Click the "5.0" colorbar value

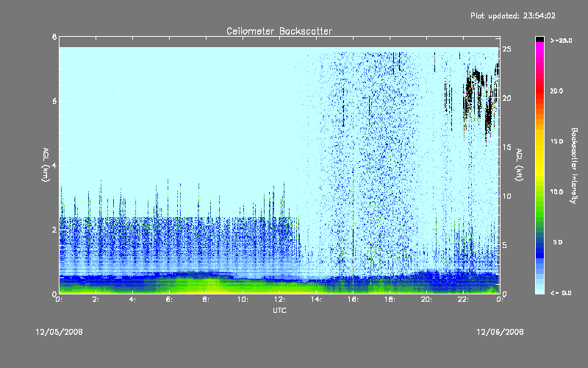pyautogui.click(x=558, y=242)
